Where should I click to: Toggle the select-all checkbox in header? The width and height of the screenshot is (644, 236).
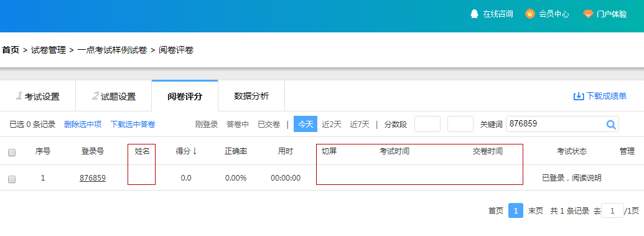coord(12,153)
